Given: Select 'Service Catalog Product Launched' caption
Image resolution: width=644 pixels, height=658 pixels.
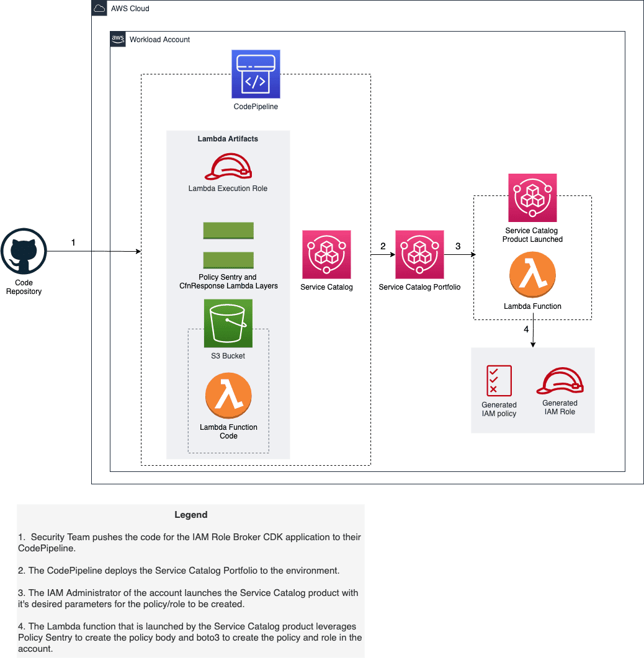Looking at the screenshot, I should pyautogui.click(x=532, y=235).
